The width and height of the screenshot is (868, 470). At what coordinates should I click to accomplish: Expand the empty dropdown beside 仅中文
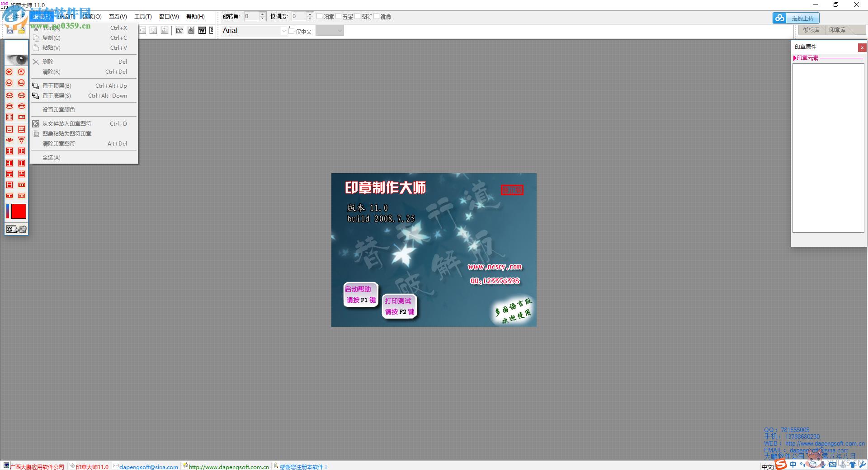[340, 31]
